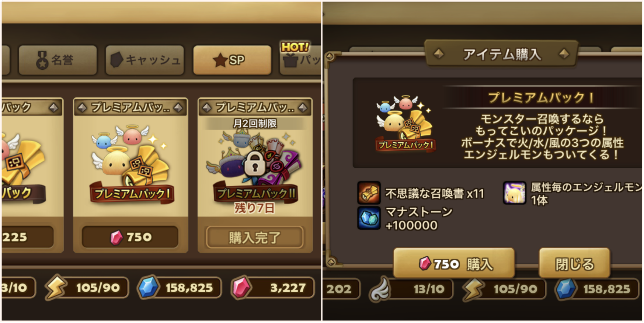
Task: Tap the マナストーン reward icon
Action: (369, 218)
